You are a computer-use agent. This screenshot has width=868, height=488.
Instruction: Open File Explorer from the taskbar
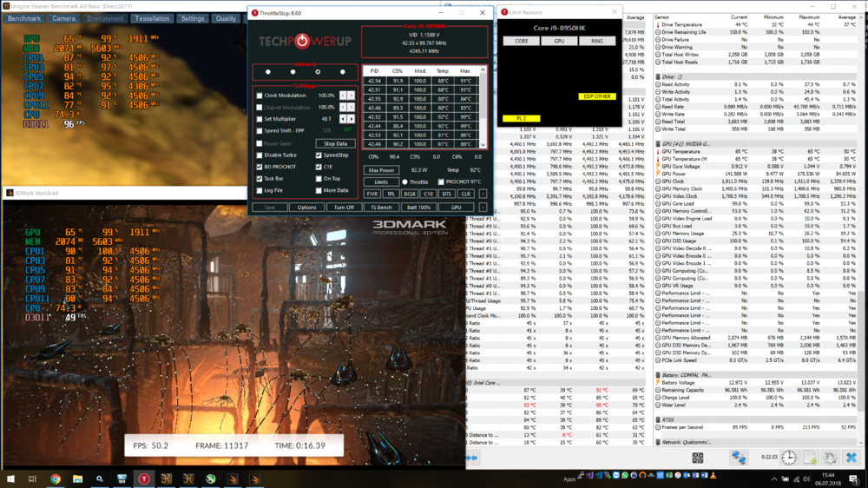click(x=77, y=479)
